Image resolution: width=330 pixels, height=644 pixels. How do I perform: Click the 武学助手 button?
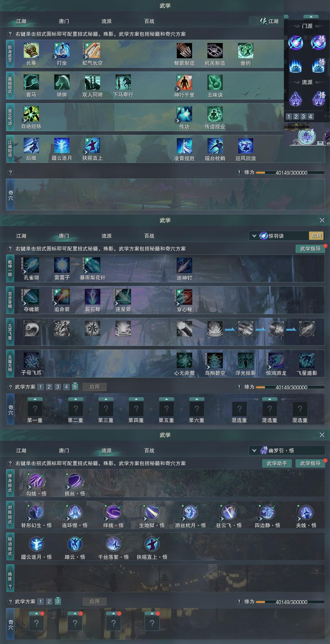pyautogui.click(x=277, y=463)
